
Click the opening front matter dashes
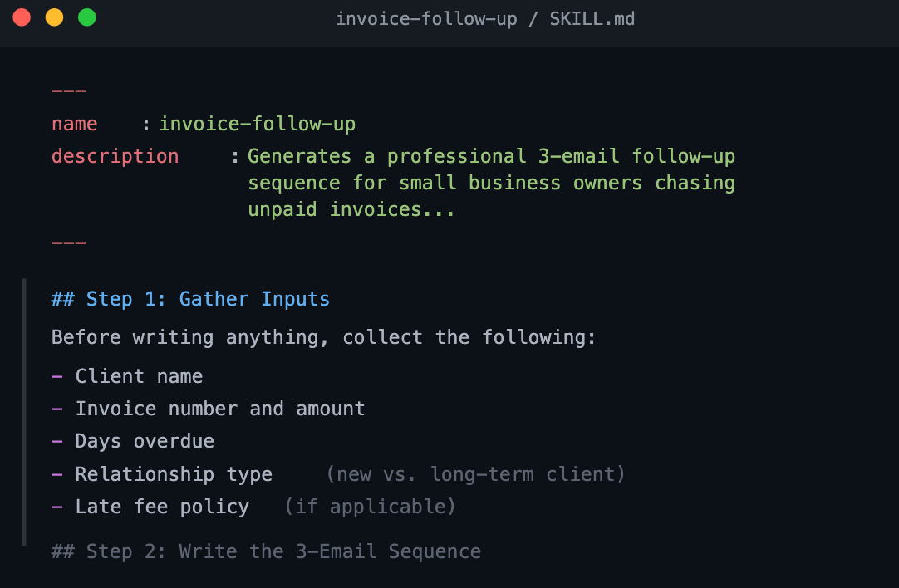click(69, 91)
